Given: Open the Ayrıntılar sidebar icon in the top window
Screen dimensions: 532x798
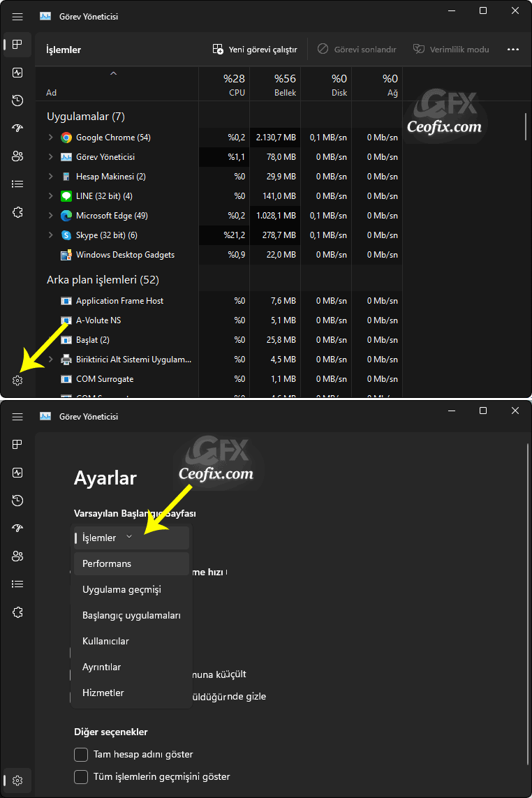Looking at the screenshot, I should [17, 184].
